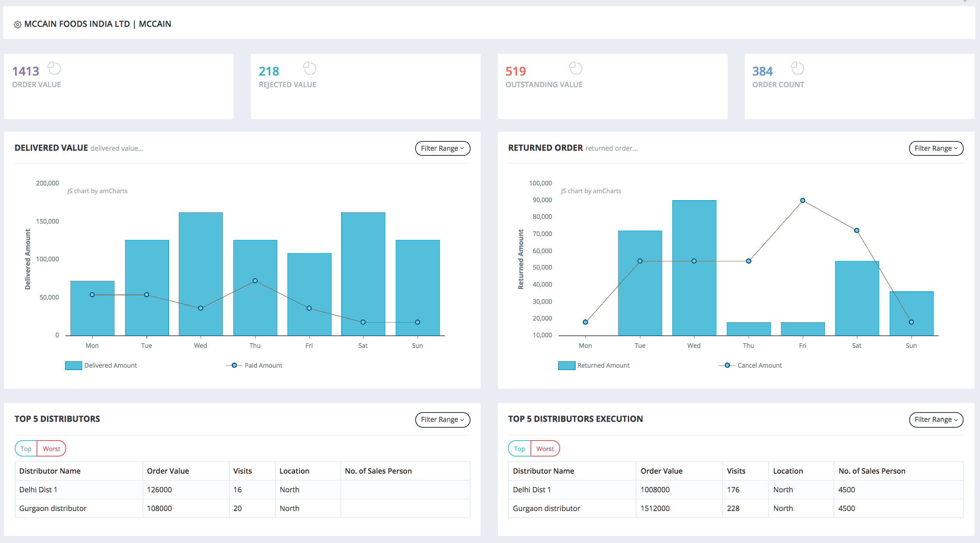
Task: Click the Wed bar in Delivered Value chart
Action: pyautogui.click(x=201, y=274)
